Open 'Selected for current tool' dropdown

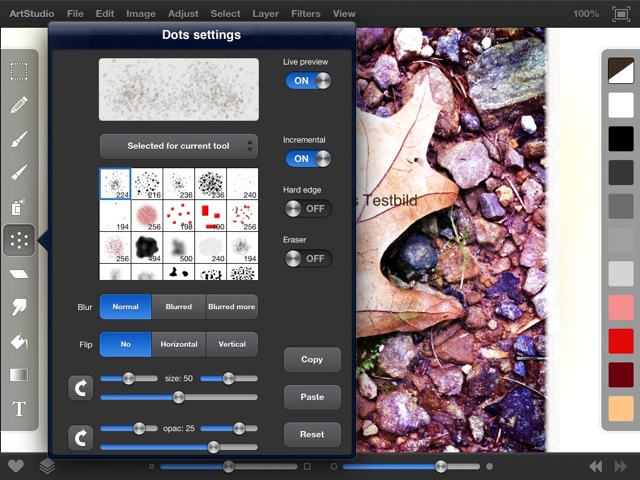point(178,146)
